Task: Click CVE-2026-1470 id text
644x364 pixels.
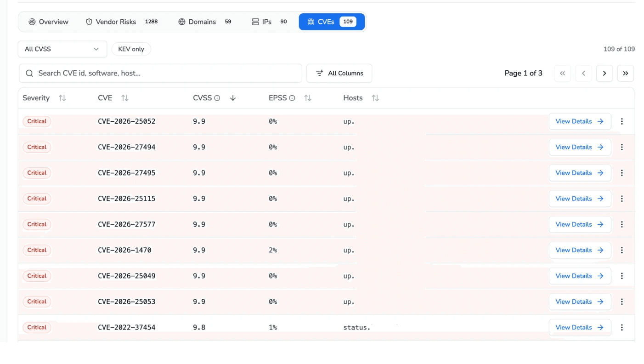Action: 124,250
